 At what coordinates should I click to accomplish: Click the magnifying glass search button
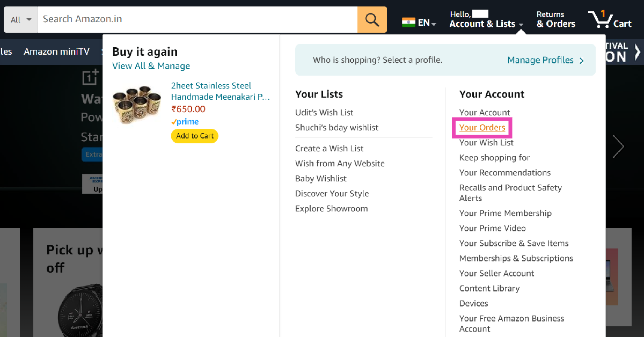372,19
